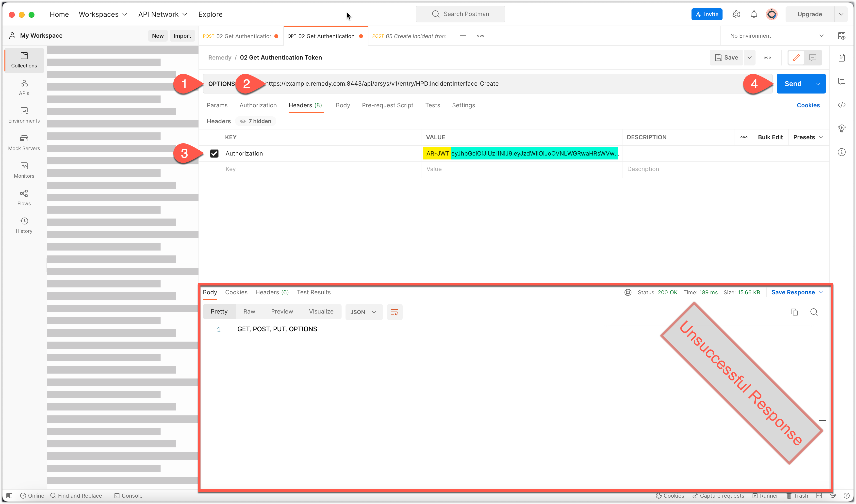This screenshot has width=856, height=504.
Task: Open the settings gear icon in header
Action: click(x=736, y=14)
